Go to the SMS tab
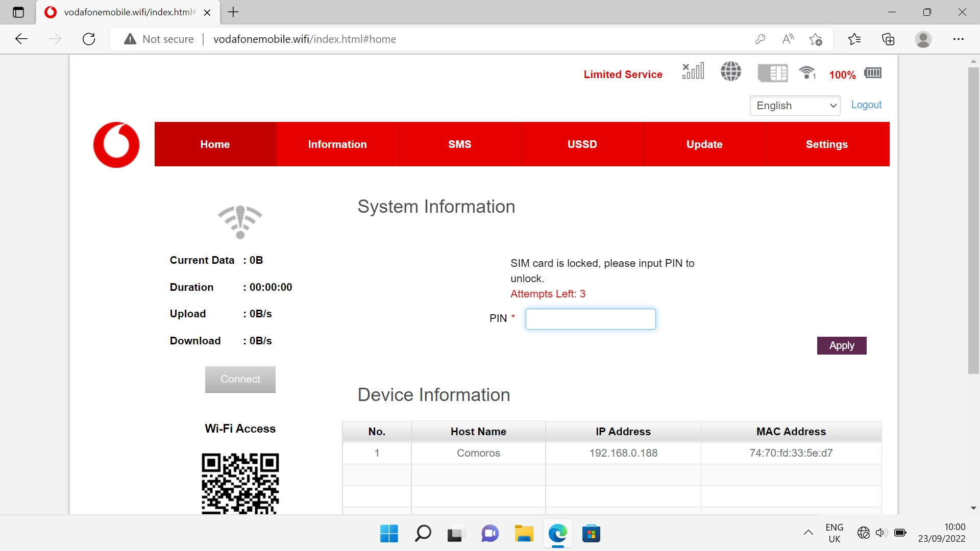The width and height of the screenshot is (980, 551). 459,144
